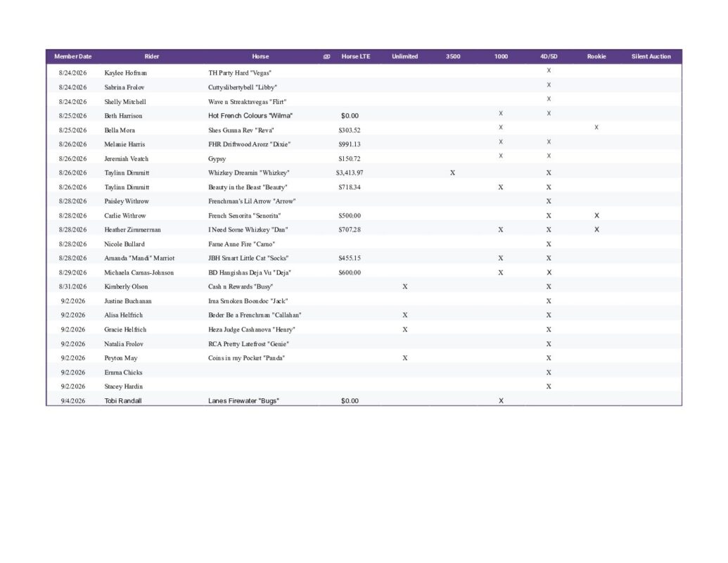
Task: Click the Rookie X mark for Bella Mora
Action: 596,127
